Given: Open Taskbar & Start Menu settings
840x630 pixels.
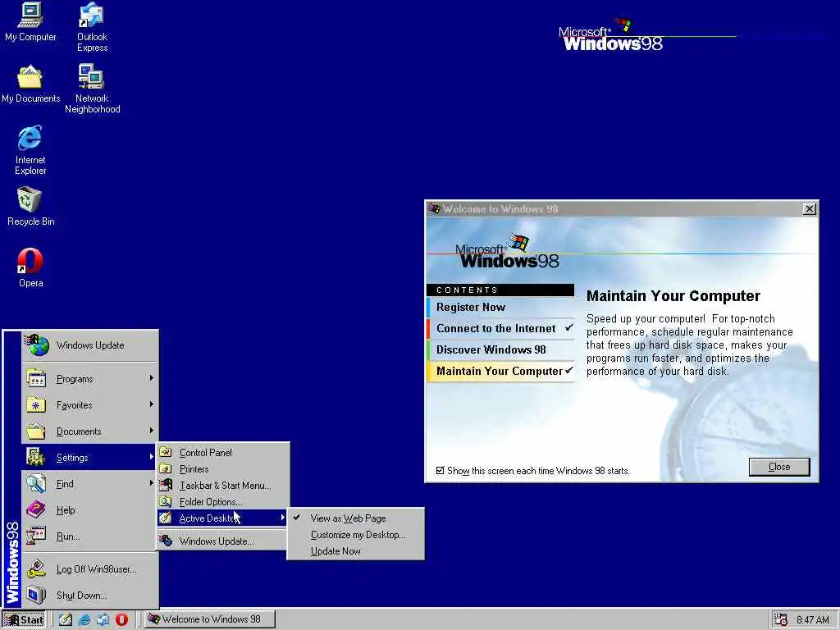Looking at the screenshot, I should pyautogui.click(x=222, y=486).
